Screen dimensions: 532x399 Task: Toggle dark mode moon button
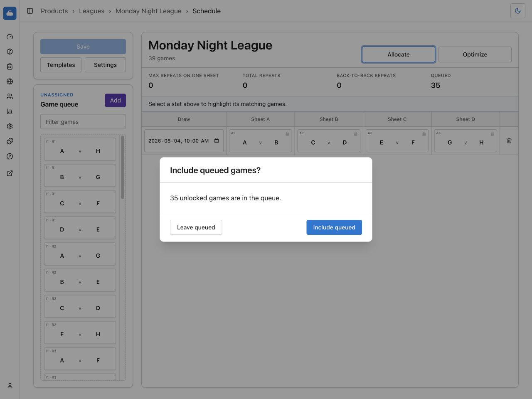(x=518, y=11)
